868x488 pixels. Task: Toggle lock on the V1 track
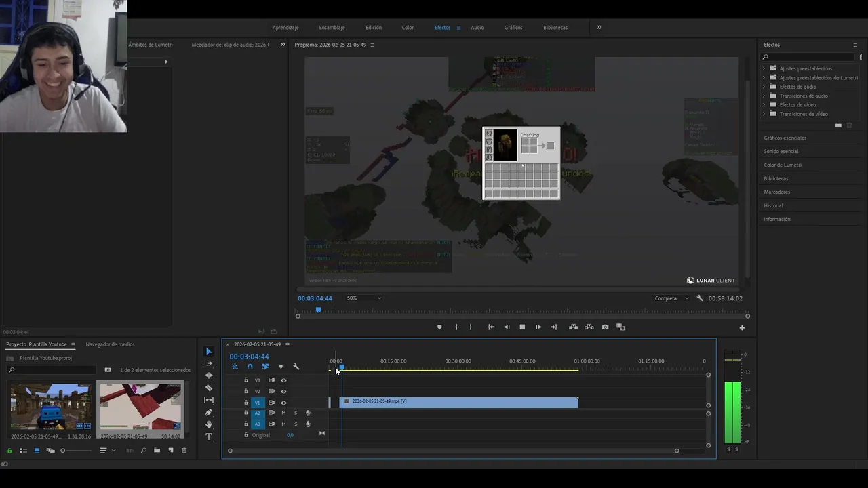click(x=246, y=403)
